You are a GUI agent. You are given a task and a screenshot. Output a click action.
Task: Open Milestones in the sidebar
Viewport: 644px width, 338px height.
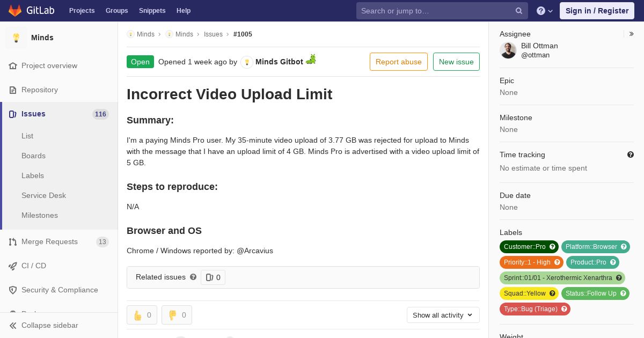pyautogui.click(x=40, y=216)
